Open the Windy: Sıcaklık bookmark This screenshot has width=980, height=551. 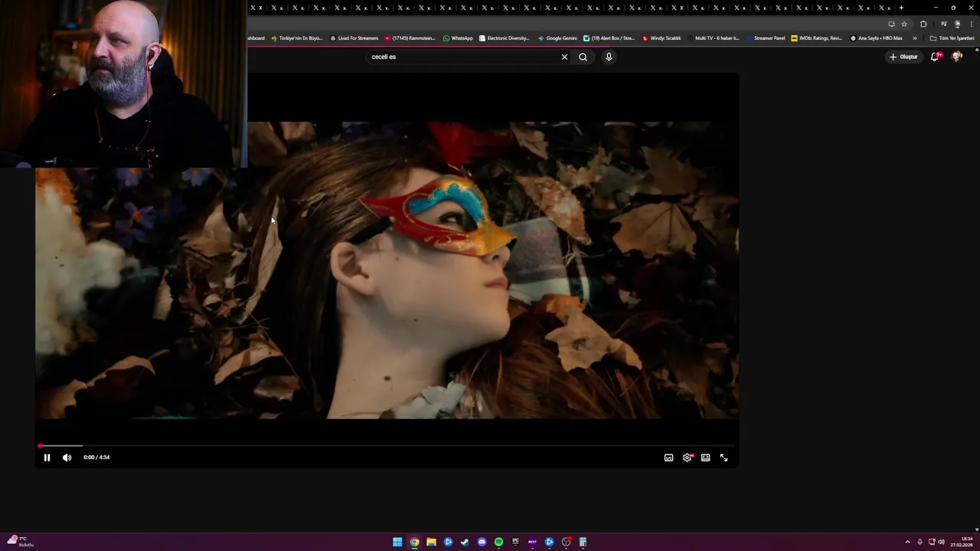(x=661, y=38)
